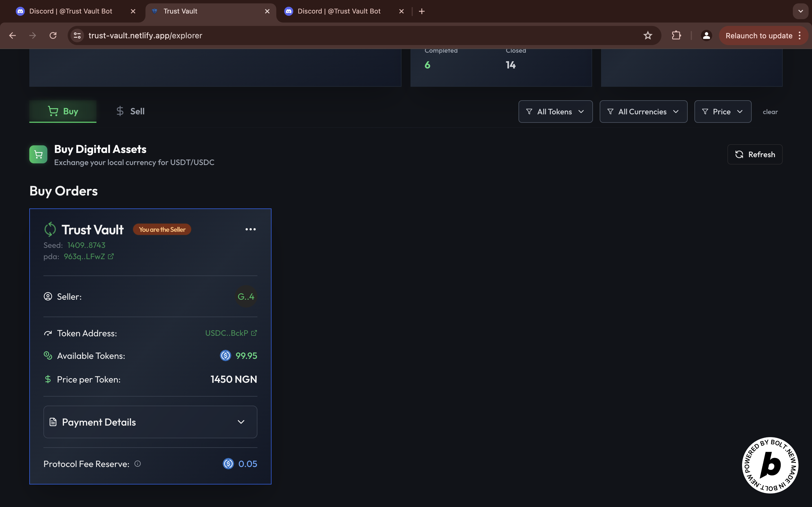Open site information icon in the address bar
Screen dimensions: 812x507
(x=77, y=35)
